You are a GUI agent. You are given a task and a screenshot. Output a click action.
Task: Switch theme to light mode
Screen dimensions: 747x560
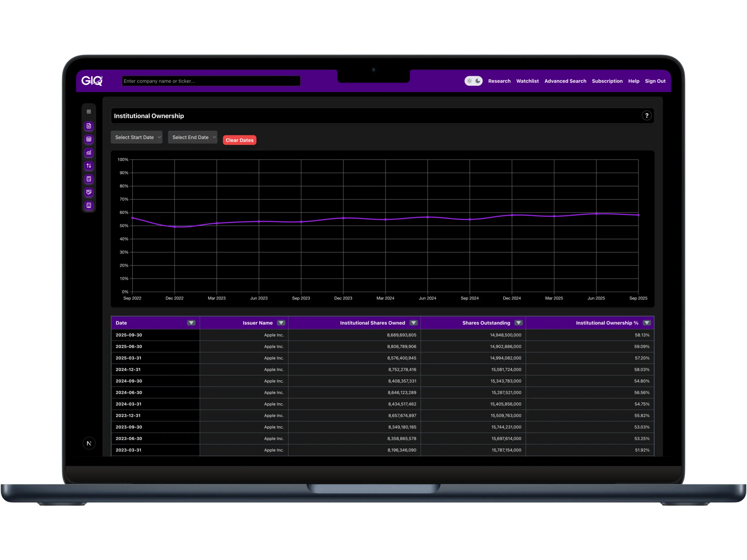469,81
